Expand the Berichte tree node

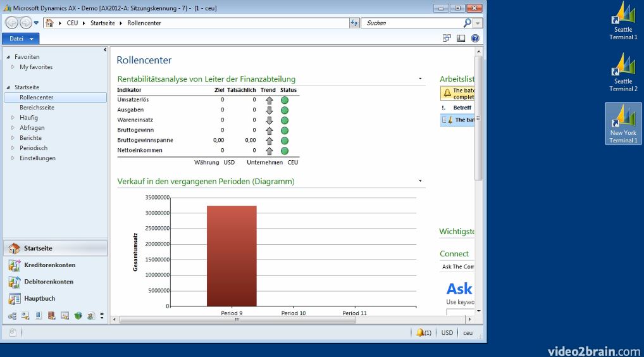pos(13,137)
